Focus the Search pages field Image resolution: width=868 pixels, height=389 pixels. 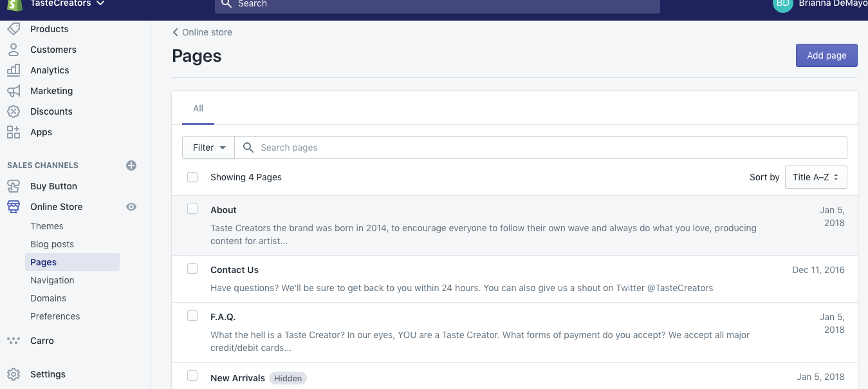pyautogui.click(x=540, y=147)
